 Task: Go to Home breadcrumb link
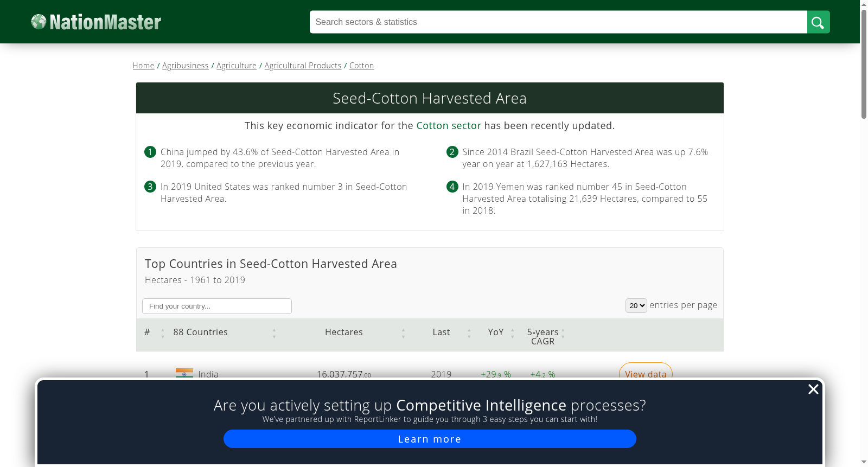pyautogui.click(x=143, y=66)
